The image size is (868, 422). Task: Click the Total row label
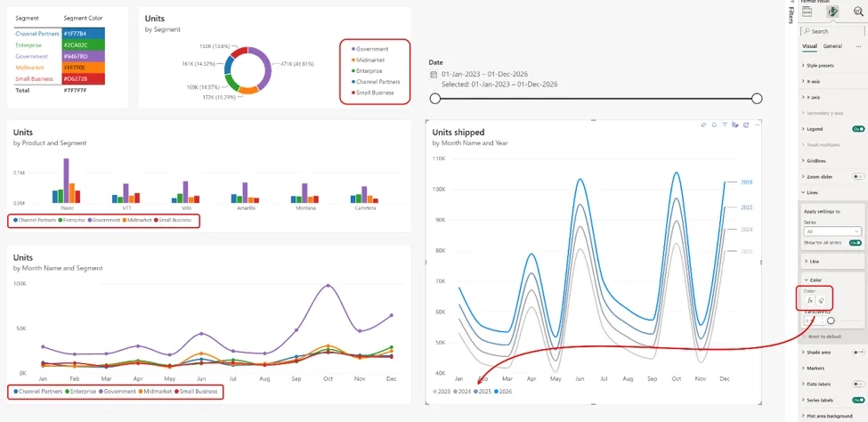(22, 90)
